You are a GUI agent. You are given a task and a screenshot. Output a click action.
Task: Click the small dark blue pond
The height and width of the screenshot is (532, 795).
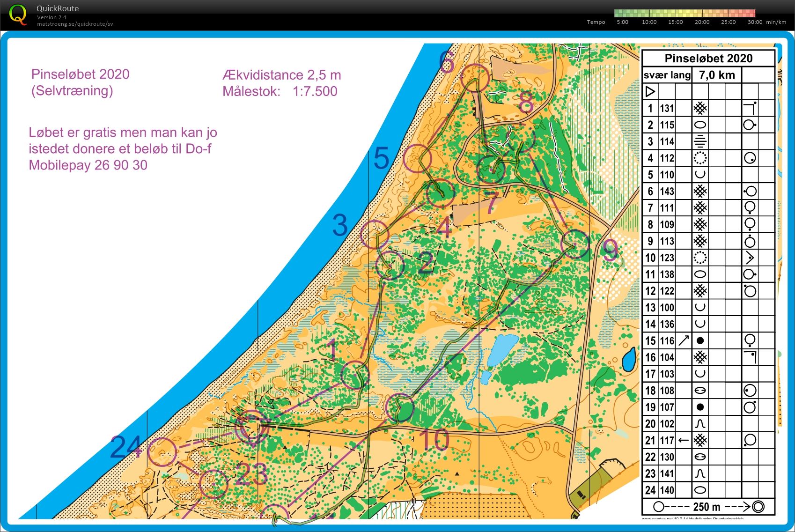click(x=628, y=360)
